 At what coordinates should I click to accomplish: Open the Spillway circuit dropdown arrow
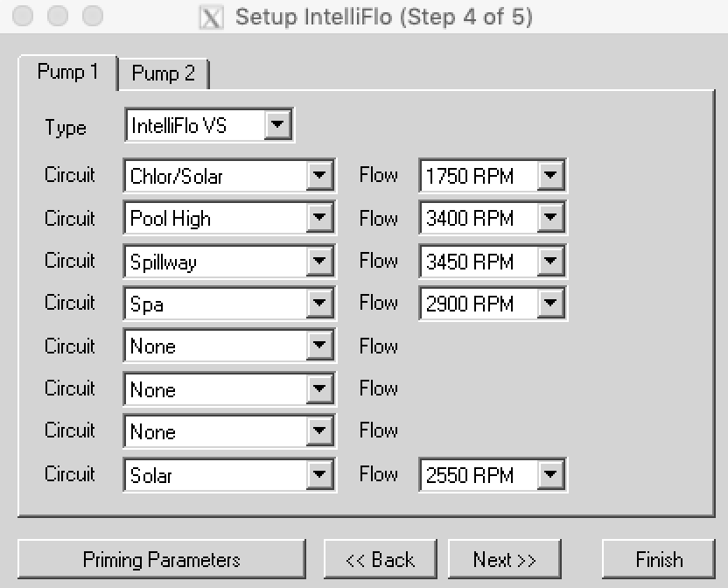[319, 261]
